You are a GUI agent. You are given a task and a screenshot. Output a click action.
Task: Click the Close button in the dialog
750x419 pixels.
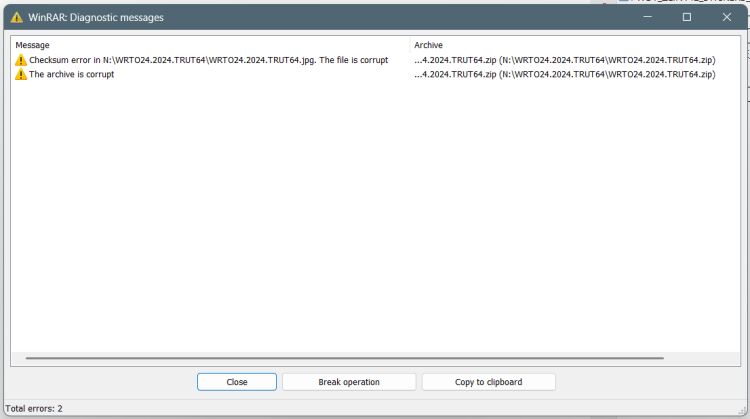(x=237, y=382)
